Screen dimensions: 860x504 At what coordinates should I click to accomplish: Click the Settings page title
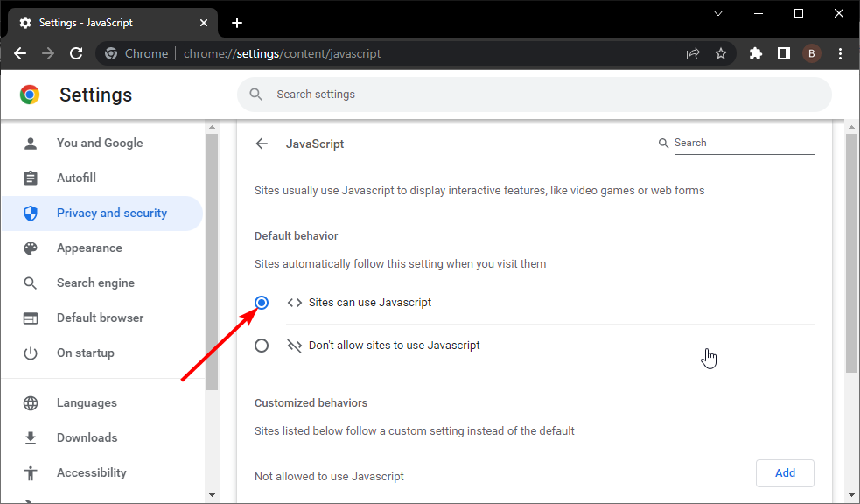coord(96,94)
